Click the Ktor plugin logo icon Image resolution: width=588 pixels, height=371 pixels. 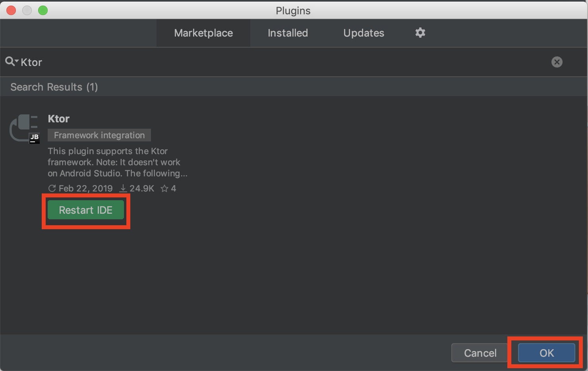click(24, 128)
